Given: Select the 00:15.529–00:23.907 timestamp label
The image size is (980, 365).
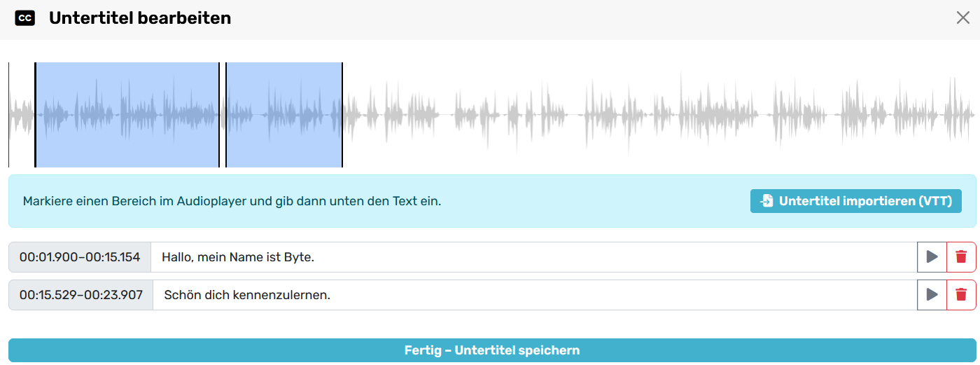Looking at the screenshot, I should click(80, 295).
